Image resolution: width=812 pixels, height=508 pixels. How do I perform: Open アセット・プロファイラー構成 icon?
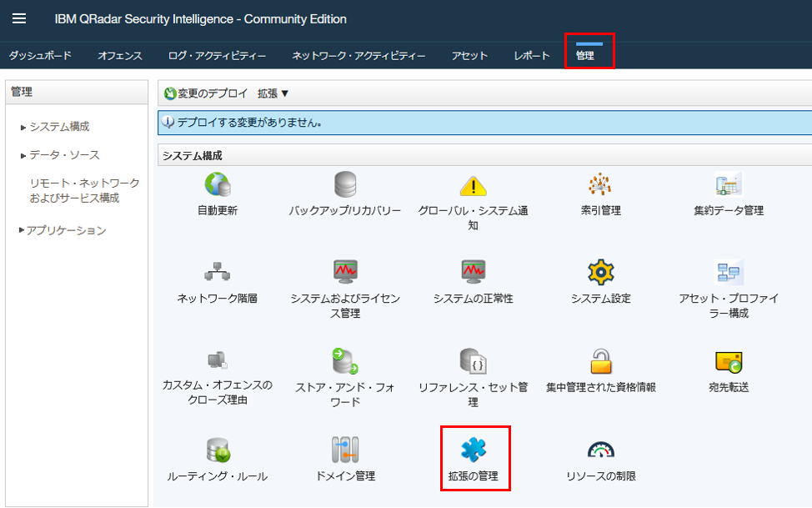729,272
